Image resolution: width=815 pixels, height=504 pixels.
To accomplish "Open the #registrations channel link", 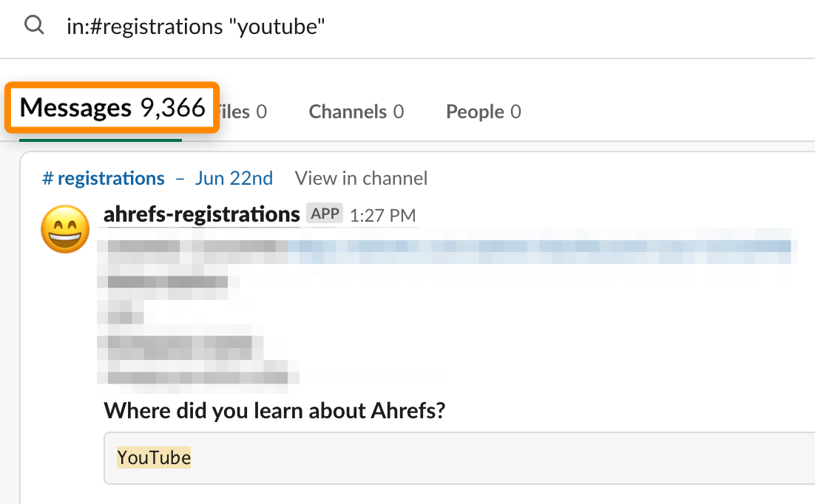I will pyautogui.click(x=103, y=177).
